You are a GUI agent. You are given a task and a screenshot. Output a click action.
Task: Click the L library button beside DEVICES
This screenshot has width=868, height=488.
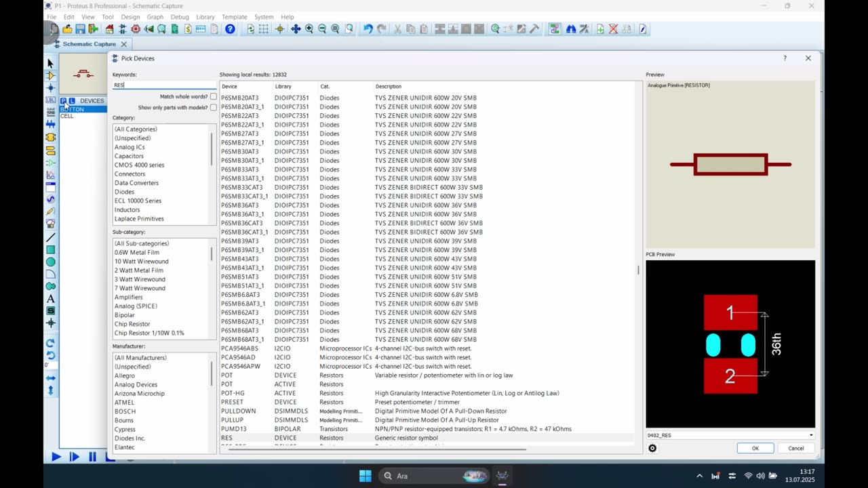[72, 101]
